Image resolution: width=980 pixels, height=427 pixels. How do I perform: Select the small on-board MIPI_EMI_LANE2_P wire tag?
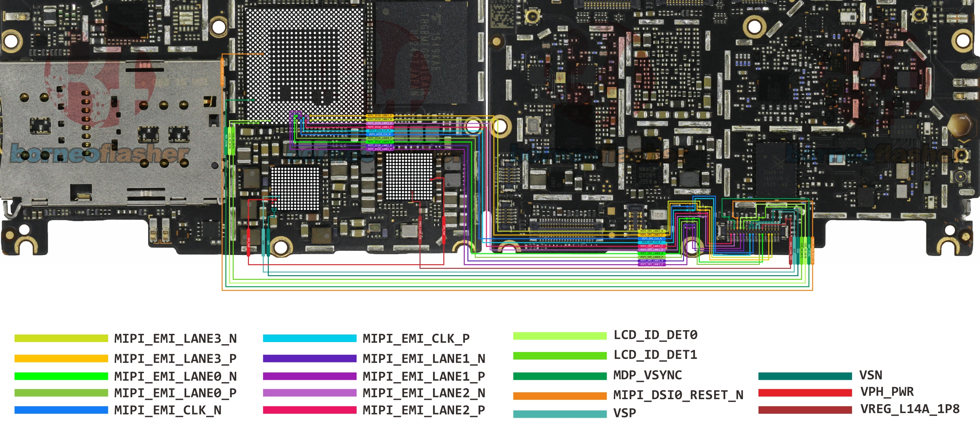[652, 246]
